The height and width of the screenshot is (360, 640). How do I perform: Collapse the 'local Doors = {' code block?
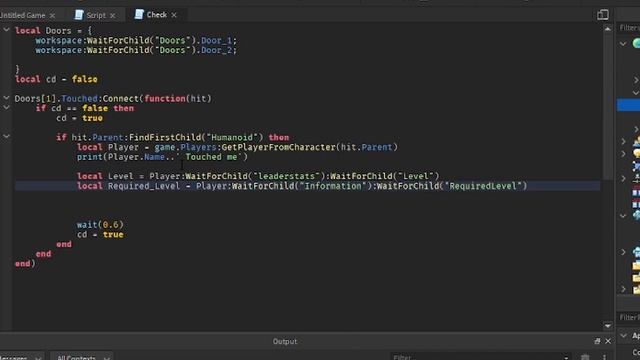[x=6, y=30]
